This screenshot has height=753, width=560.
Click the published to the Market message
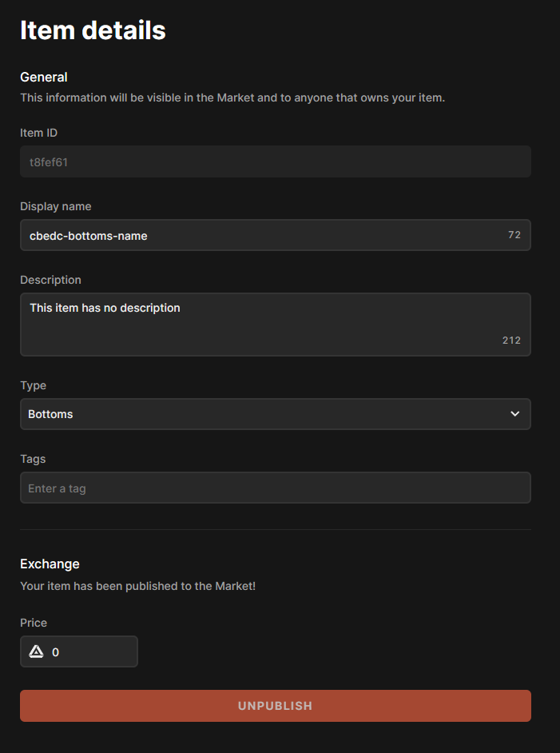(x=137, y=586)
